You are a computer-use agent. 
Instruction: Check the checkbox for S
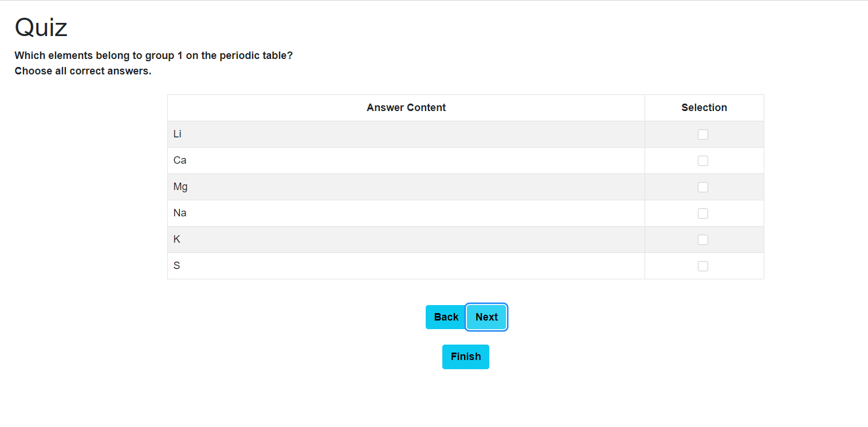click(703, 266)
